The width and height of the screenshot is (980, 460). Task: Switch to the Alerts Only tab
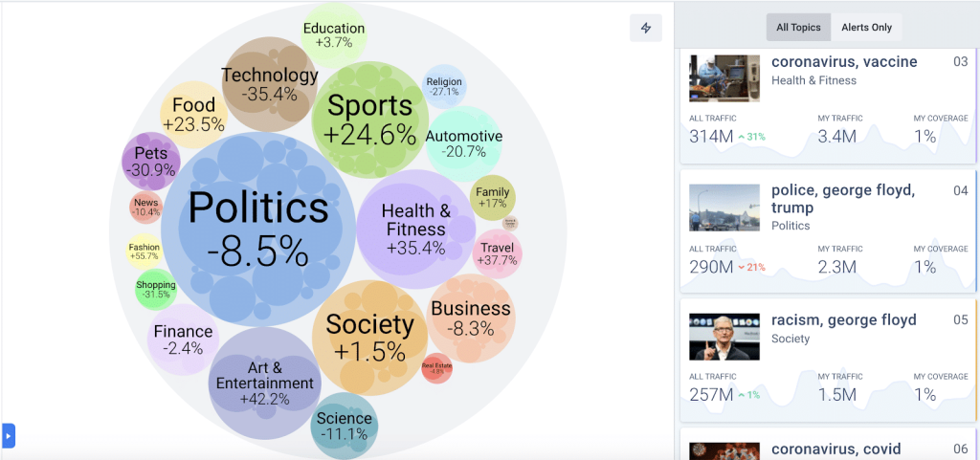[866, 28]
